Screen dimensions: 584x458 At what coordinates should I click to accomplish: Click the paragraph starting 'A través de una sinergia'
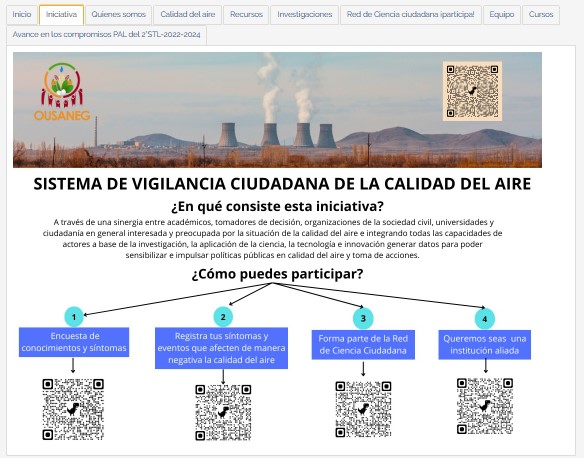click(273, 239)
